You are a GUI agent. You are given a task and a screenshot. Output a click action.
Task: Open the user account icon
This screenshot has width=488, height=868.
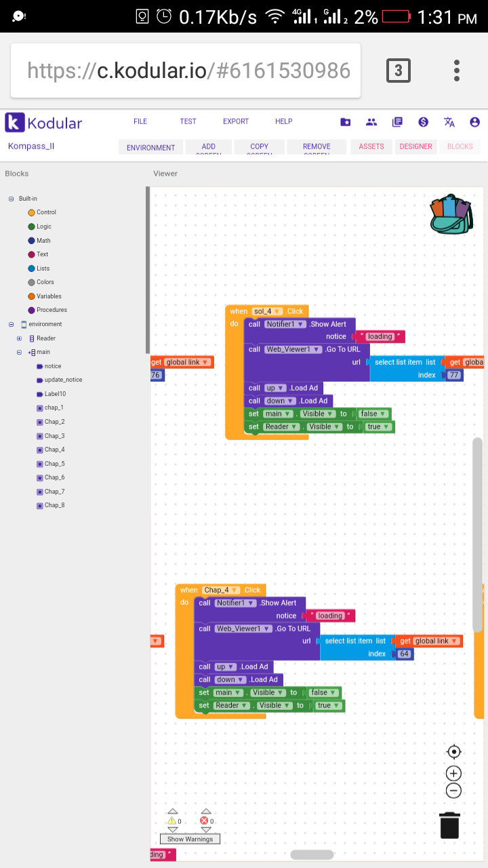coord(474,122)
